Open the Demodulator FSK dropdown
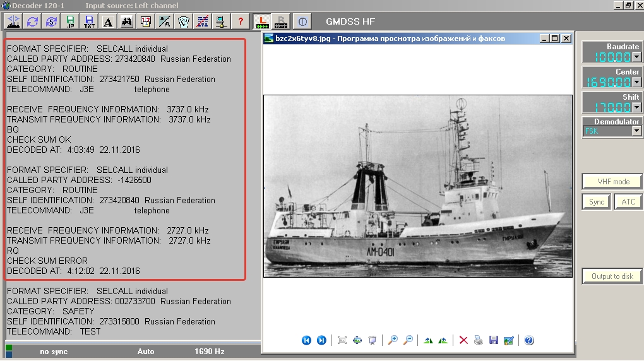 point(636,131)
